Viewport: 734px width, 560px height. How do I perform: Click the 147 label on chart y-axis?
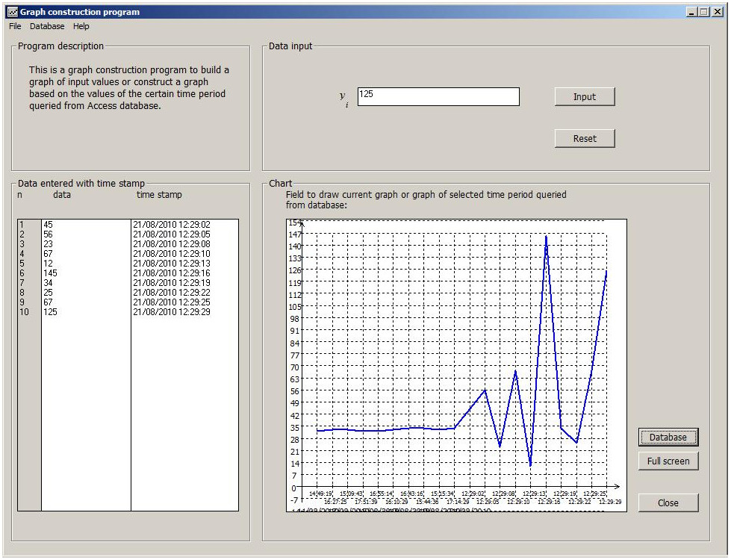(295, 234)
